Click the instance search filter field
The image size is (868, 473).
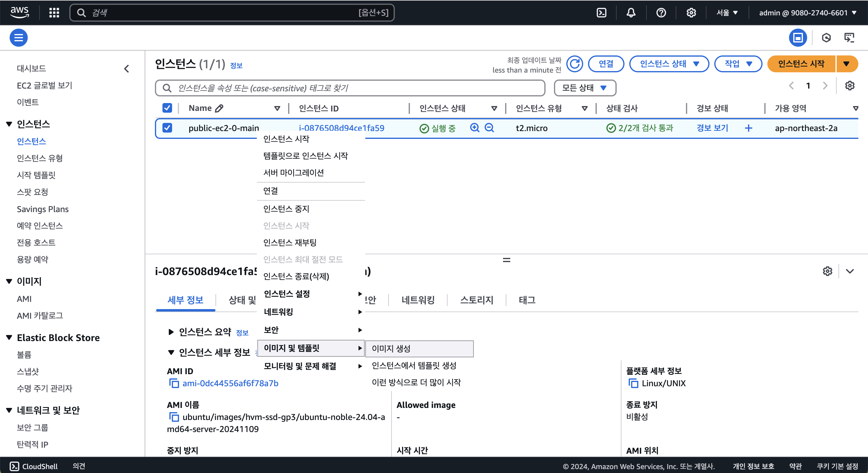coord(351,88)
